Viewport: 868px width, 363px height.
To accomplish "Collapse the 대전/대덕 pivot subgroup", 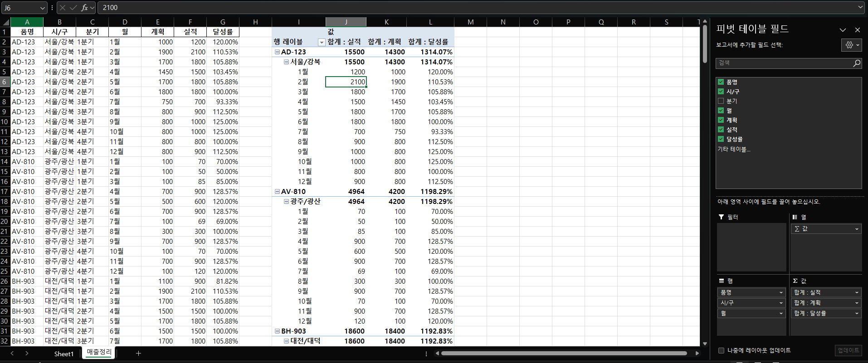I will (x=286, y=341).
